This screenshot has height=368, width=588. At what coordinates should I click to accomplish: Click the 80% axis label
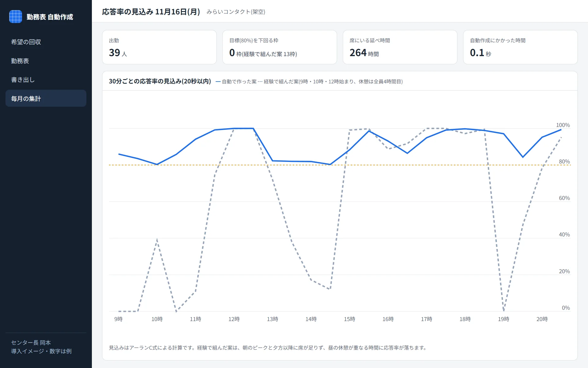coord(564,162)
